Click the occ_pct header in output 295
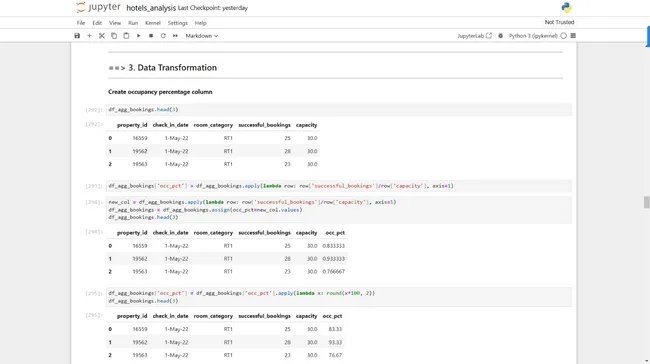This screenshot has width=650, height=364. [x=332, y=316]
